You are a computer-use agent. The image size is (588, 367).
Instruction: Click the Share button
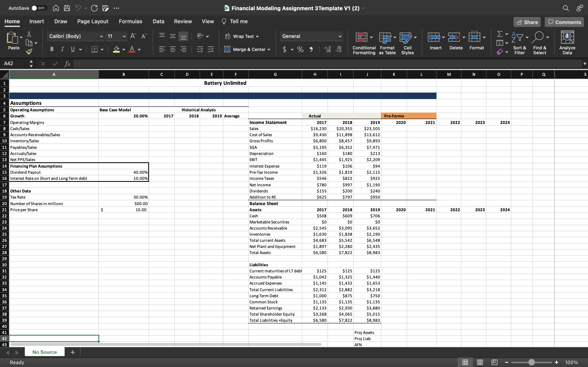pos(527,22)
